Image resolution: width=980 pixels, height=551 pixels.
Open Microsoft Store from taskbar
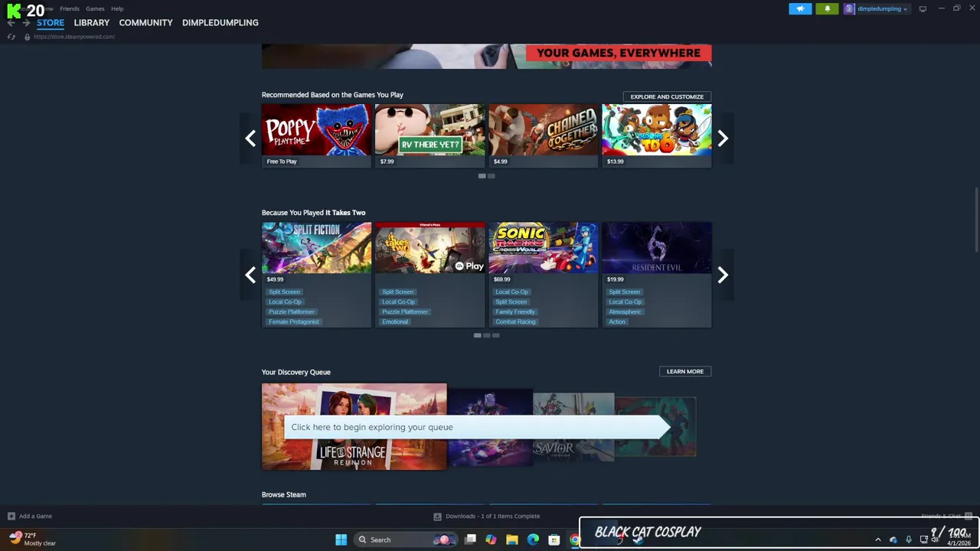pos(554,540)
